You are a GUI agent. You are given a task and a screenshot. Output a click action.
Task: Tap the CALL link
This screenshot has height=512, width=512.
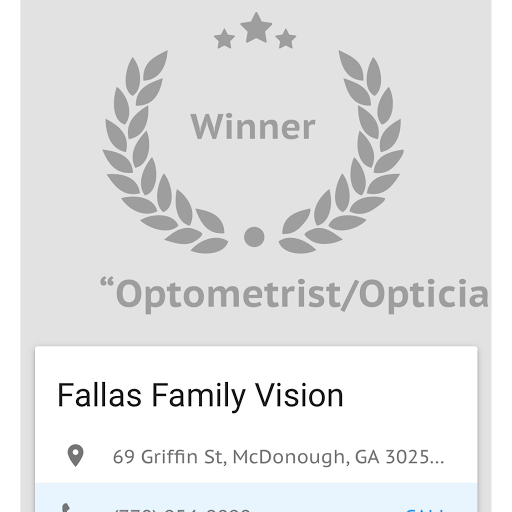pyautogui.click(x=424, y=510)
